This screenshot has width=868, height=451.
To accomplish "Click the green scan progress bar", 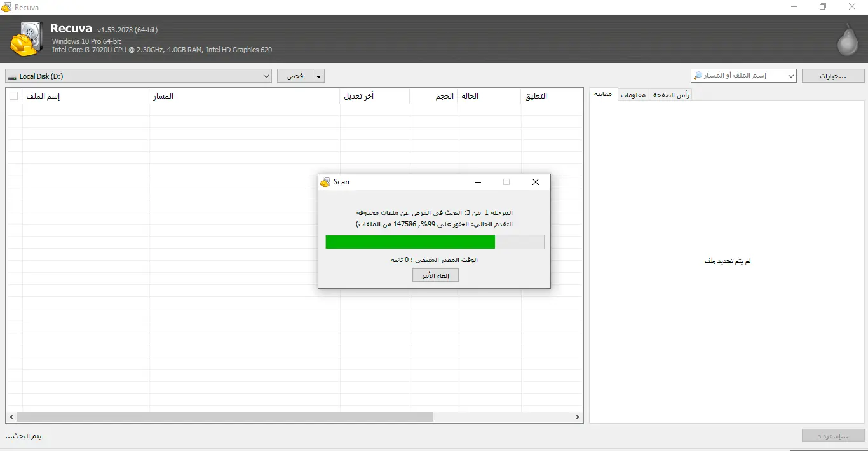I will click(410, 242).
